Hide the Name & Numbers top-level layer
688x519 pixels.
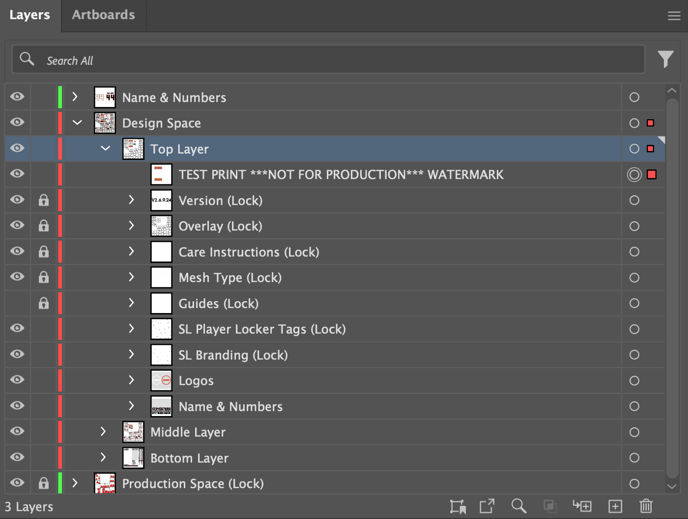point(17,97)
